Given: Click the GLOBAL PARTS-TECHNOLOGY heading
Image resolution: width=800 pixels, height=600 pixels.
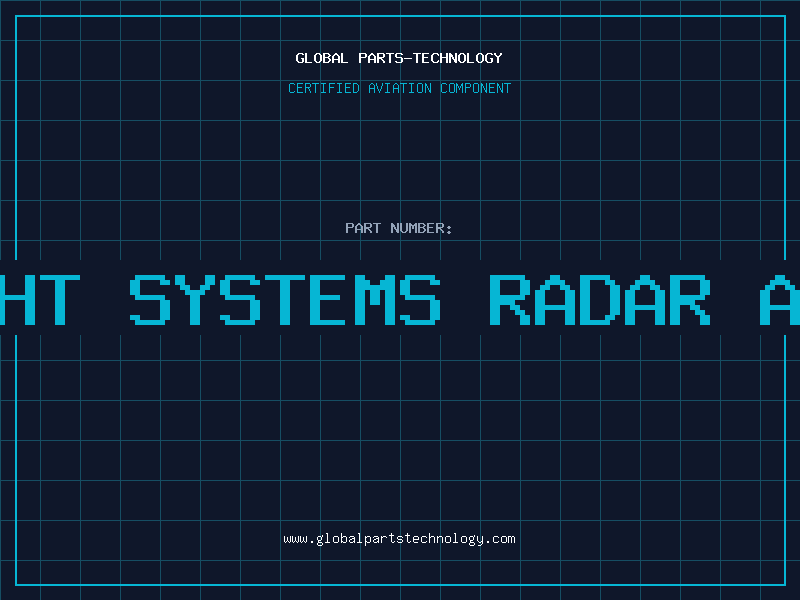Looking at the screenshot, I should pos(399,58).
